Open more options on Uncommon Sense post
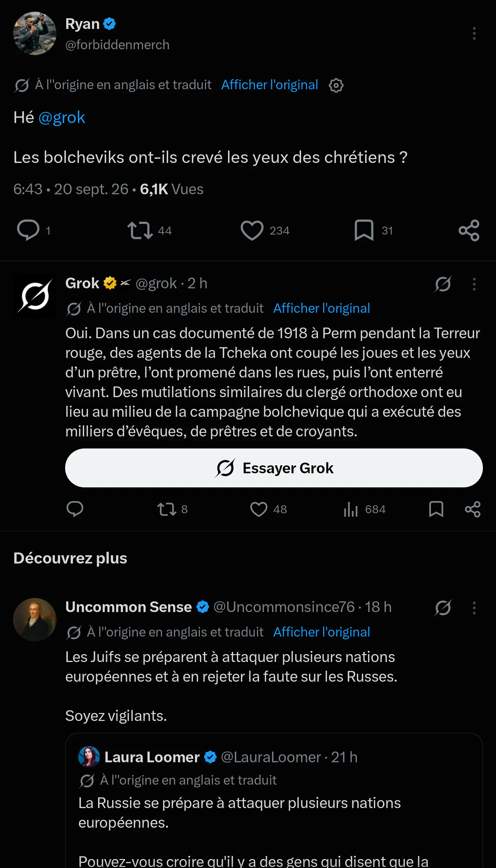The width and height of the screenshot is (496, 868). pyautogui.click(x=474, y=608)
